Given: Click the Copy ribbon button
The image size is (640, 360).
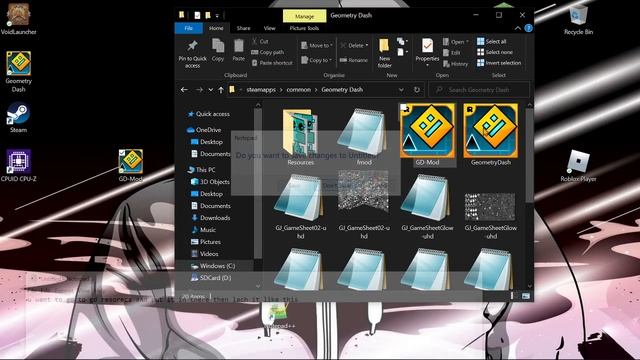Looking at the screenshot, I should click(218, 51).
